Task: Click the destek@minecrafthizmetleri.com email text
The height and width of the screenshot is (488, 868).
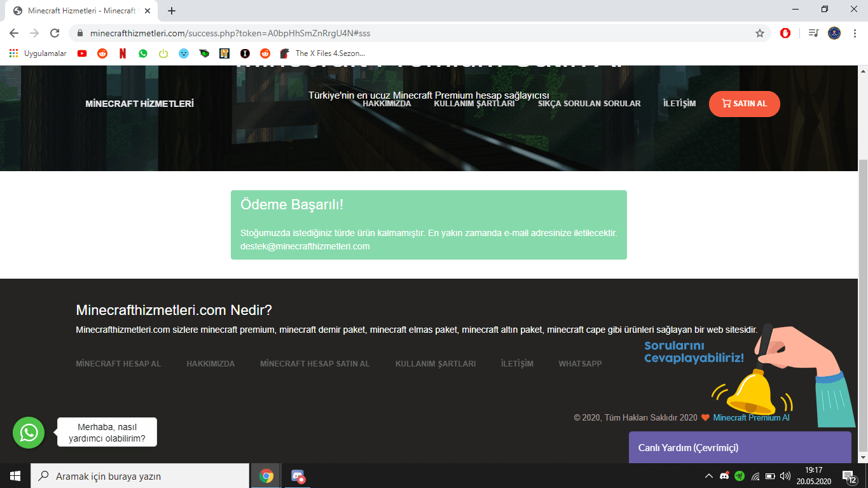Action: [305, 246]
